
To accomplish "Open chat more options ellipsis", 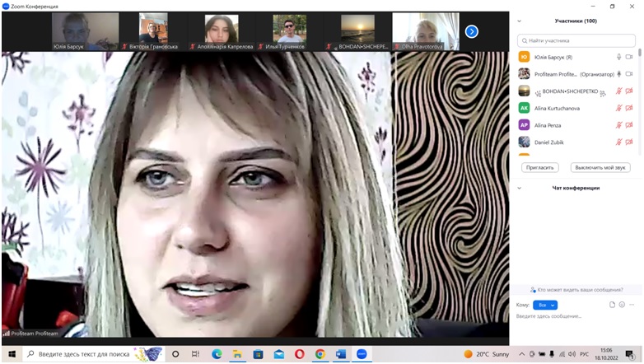I will [632, 305].
